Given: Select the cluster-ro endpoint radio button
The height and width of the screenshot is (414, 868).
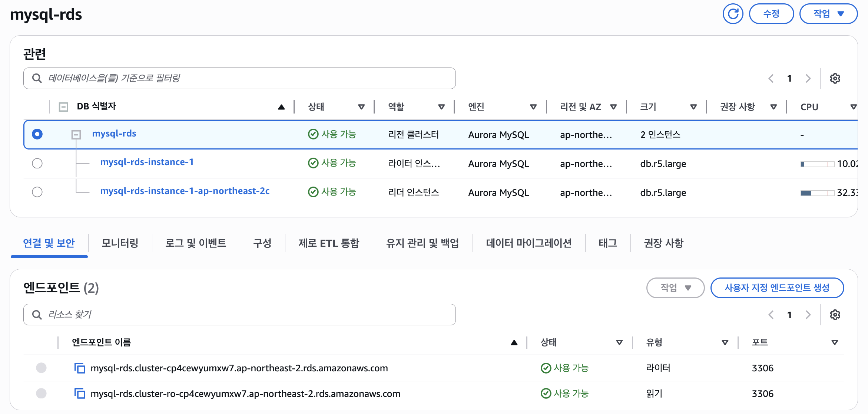Looking at the screenshot, I should tap(41, 393).
